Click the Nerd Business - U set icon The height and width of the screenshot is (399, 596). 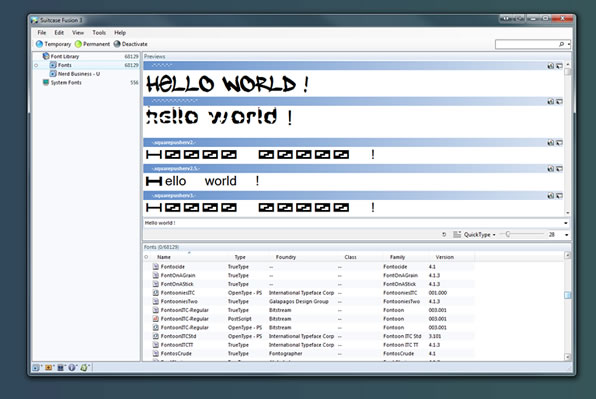point(53,74)
